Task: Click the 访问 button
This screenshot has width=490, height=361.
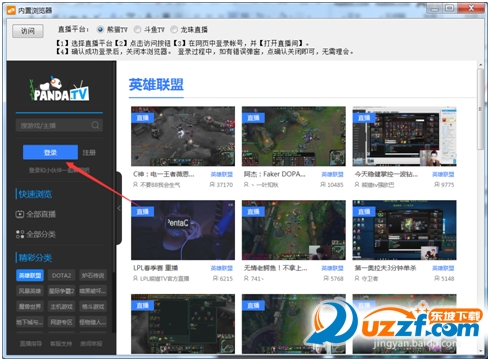Action: (28, 31)
